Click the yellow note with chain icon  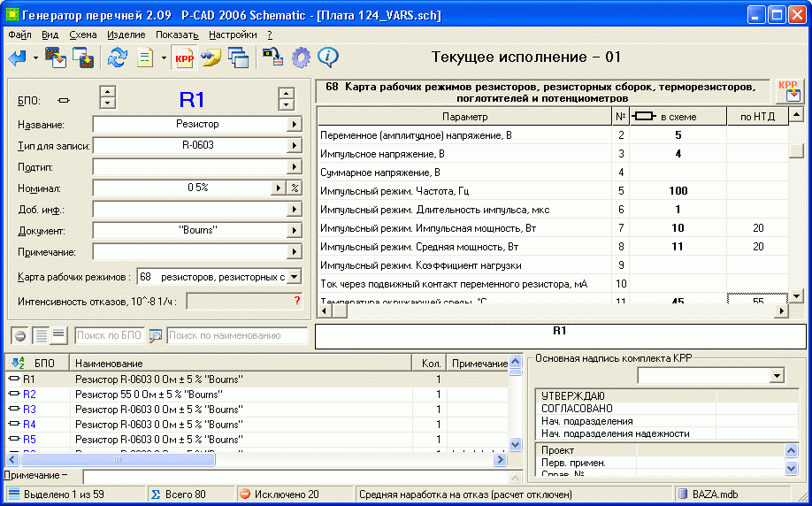click(211, 58)
